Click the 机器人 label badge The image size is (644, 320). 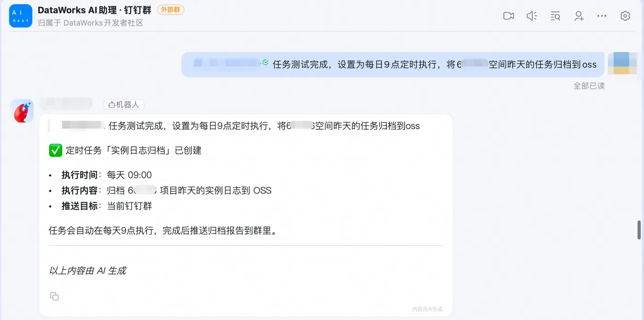[x=124, y=105]
